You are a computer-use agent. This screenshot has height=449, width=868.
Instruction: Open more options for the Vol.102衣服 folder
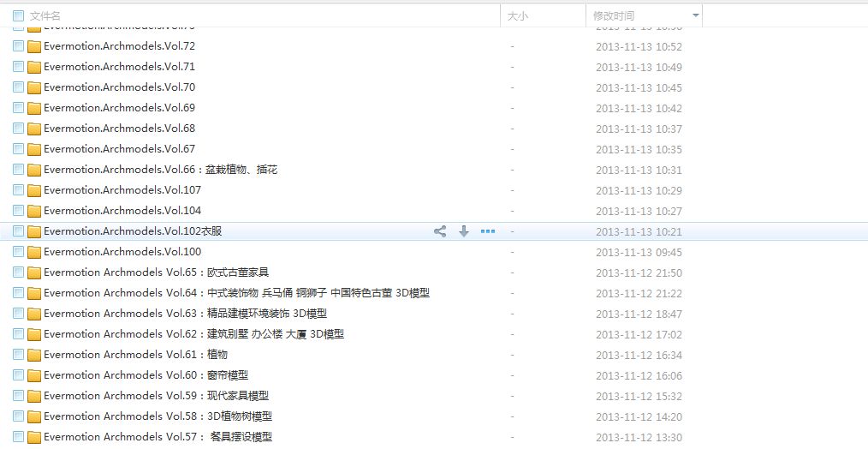tap(488, 231)
